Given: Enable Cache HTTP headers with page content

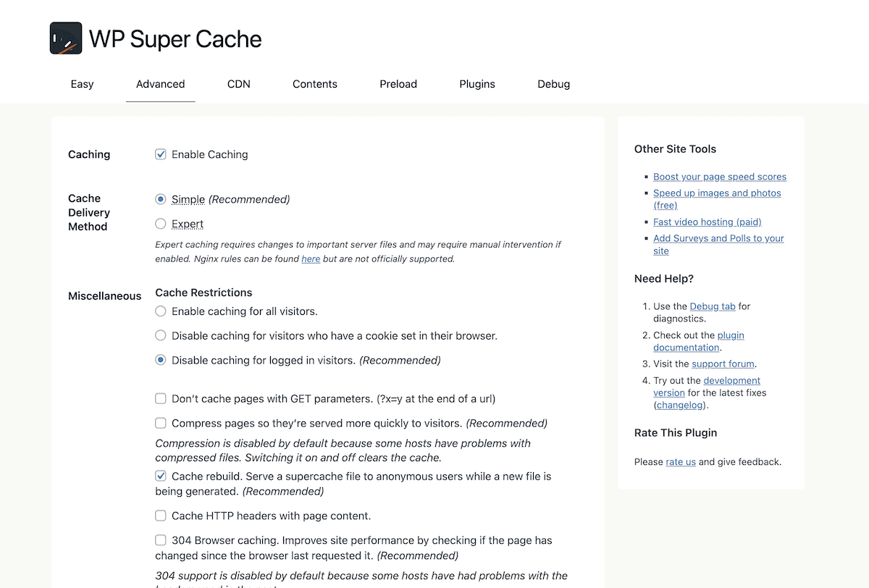Looking at the screenshot, I should pos(161,516).
